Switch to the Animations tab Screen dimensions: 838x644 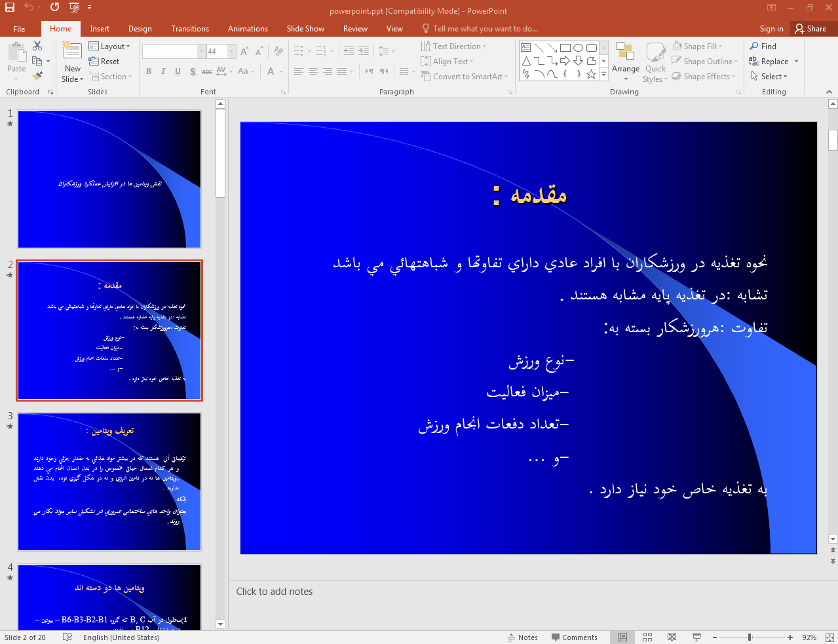click(x=248, y=29)
